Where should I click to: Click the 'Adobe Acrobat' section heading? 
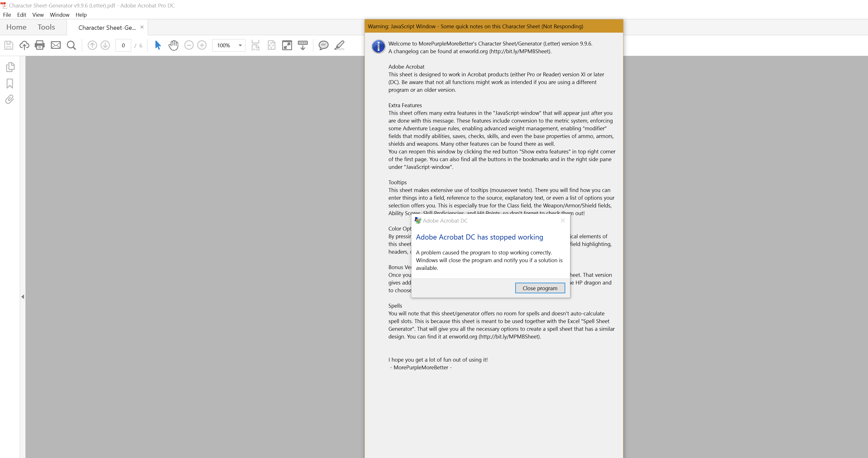[406, 67]
